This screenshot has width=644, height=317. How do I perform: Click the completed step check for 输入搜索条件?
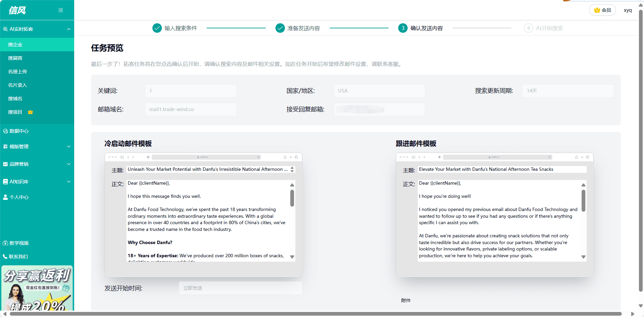click(x=157, y=28)
